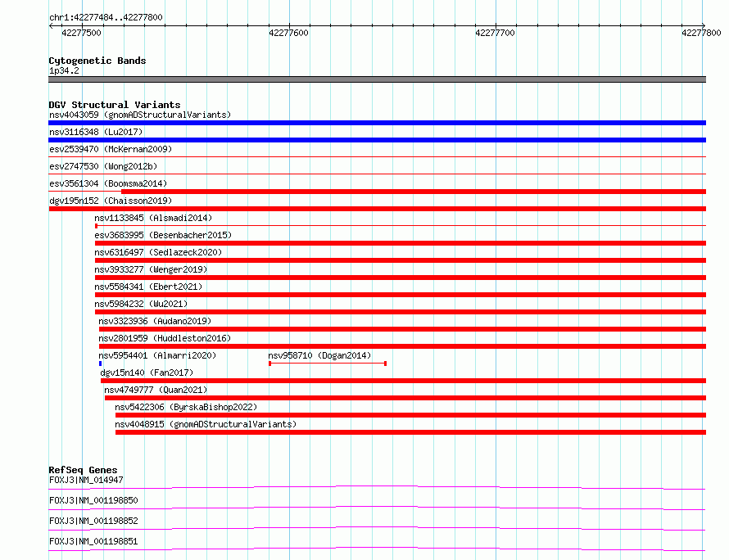Click the red bar under nsv4749777 (Quan2021)
Image resolution: width=729 pixels, height=560 pixels.
405,398
